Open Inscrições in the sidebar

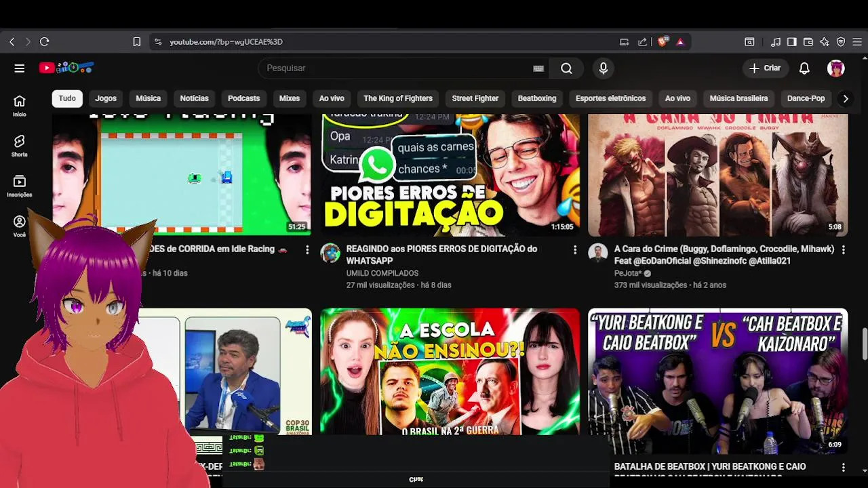coord(20,186)
